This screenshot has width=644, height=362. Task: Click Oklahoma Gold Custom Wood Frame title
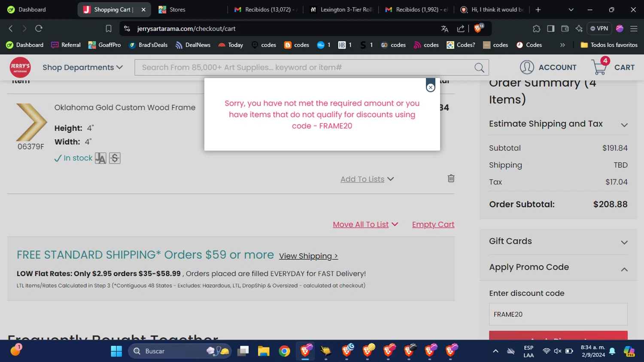click(x=125, y=108)
